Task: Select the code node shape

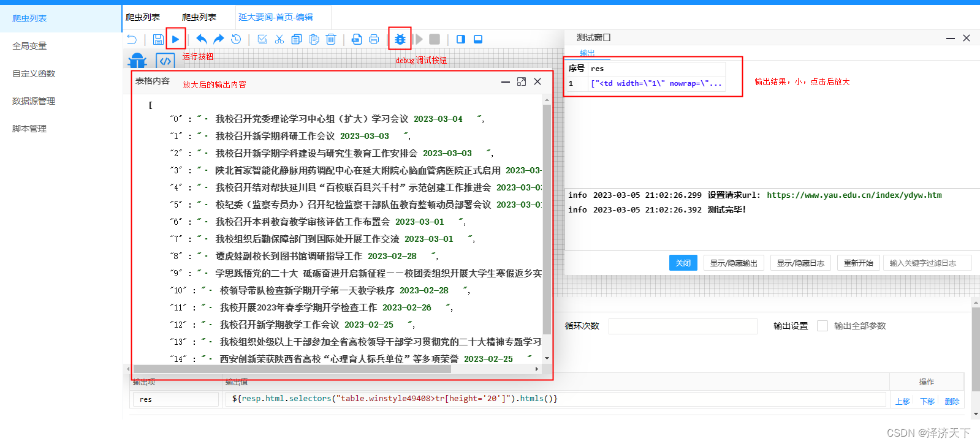Action: tap(165, 61)
